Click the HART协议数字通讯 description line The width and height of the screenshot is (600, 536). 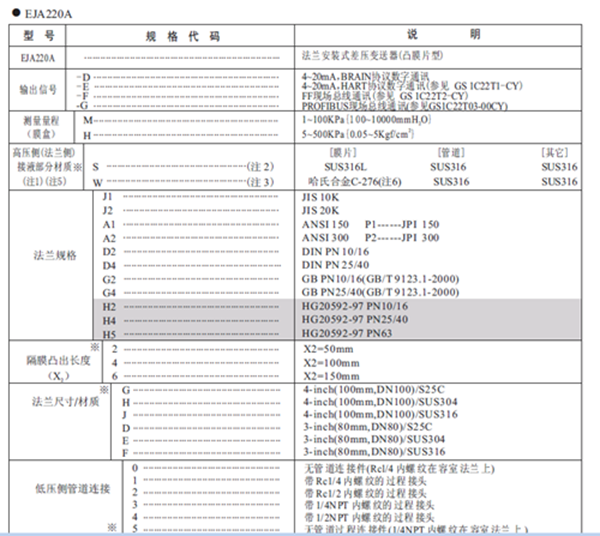point(412,86)
